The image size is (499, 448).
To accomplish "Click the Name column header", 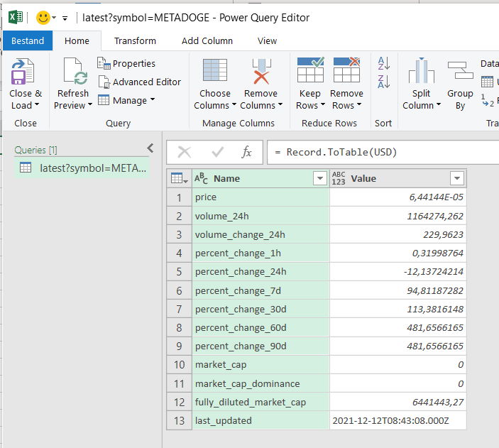I will (261, 178).
